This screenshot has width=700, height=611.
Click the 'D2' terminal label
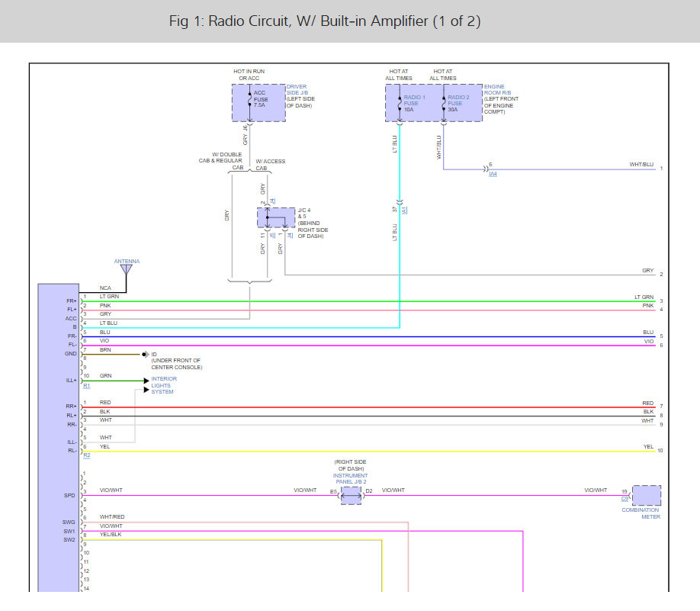369,490
